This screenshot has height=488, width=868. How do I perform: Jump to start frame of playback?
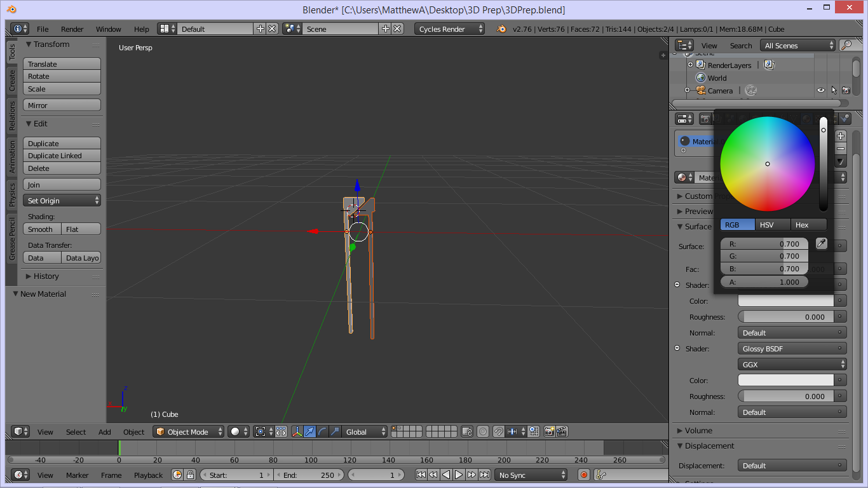pyautogui.click(x=421, y=475)
